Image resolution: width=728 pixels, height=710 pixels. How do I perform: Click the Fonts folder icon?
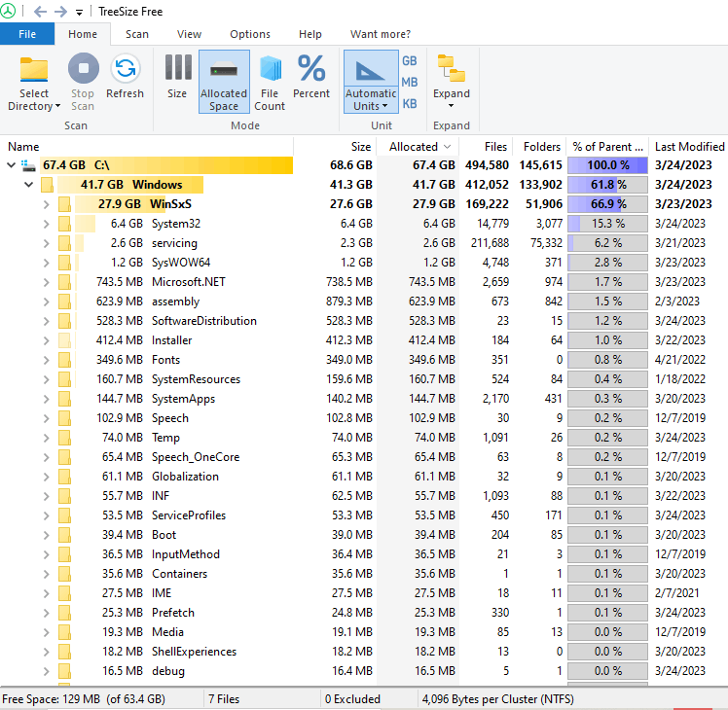click(64, 360)
